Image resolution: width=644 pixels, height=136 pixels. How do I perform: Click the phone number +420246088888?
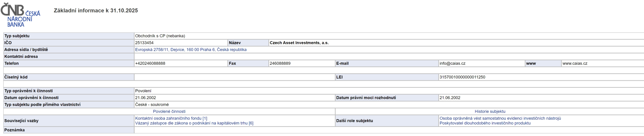[x=150, y=63]
